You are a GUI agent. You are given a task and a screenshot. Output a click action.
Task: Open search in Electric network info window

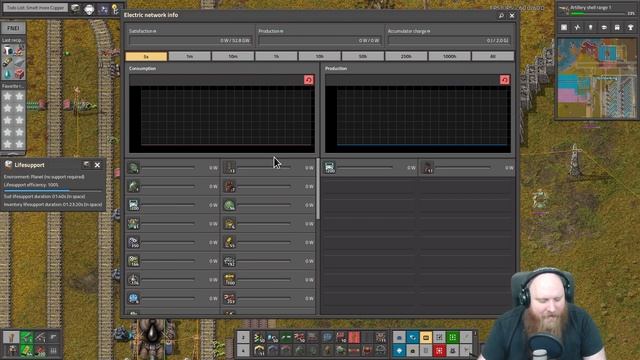[501, 16]
